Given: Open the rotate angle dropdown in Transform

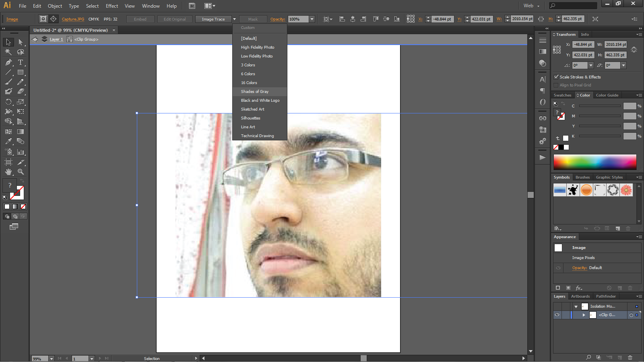Looking at the screenshot, I should pyautogui.click(x=591, y=65).
